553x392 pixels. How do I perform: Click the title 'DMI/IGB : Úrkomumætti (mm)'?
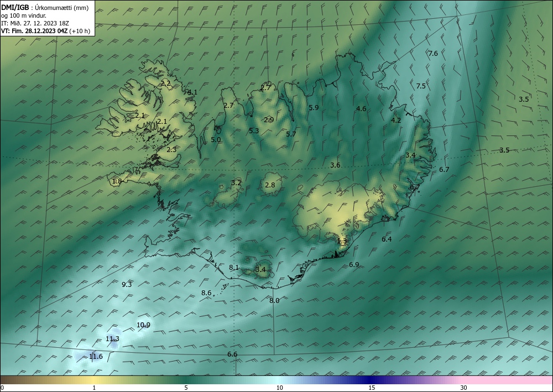45,7
